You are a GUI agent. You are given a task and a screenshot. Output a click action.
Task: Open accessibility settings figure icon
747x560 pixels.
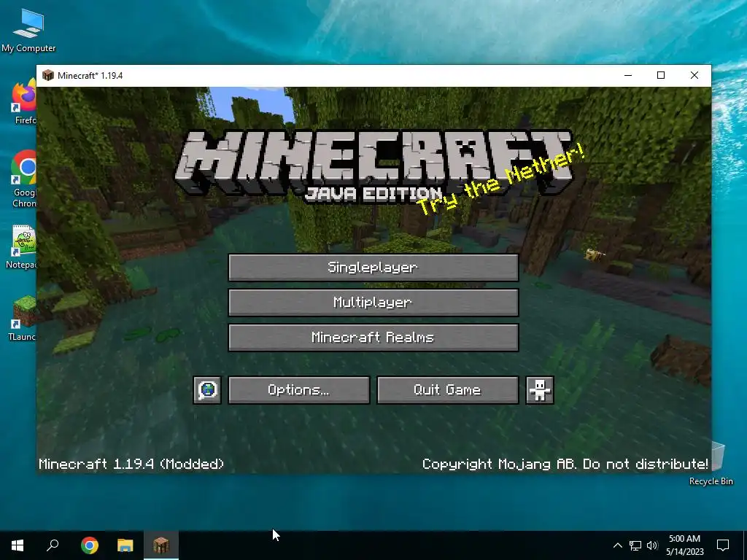pos(539,390)
